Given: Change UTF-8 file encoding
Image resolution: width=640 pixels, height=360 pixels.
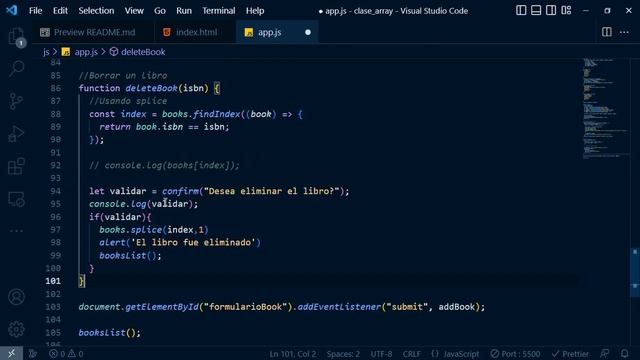Looking at the screenshot, I should click(381, 353).
